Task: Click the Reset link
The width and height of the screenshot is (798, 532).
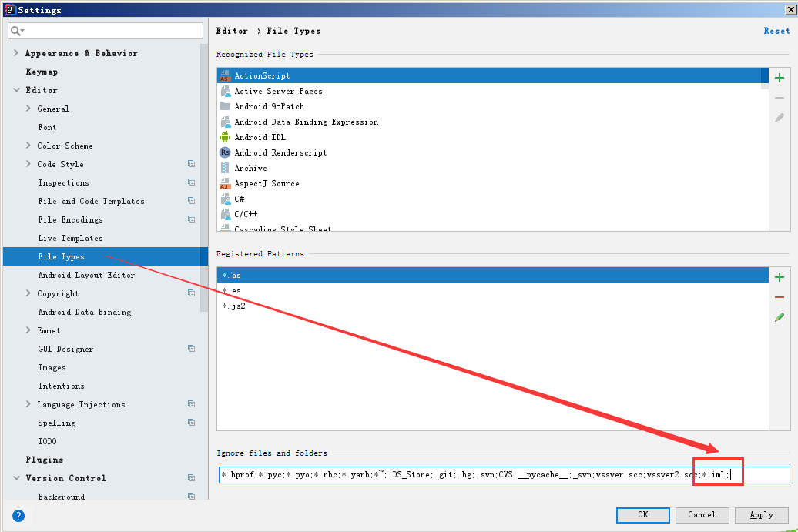Action: click(x=776, y=31)
